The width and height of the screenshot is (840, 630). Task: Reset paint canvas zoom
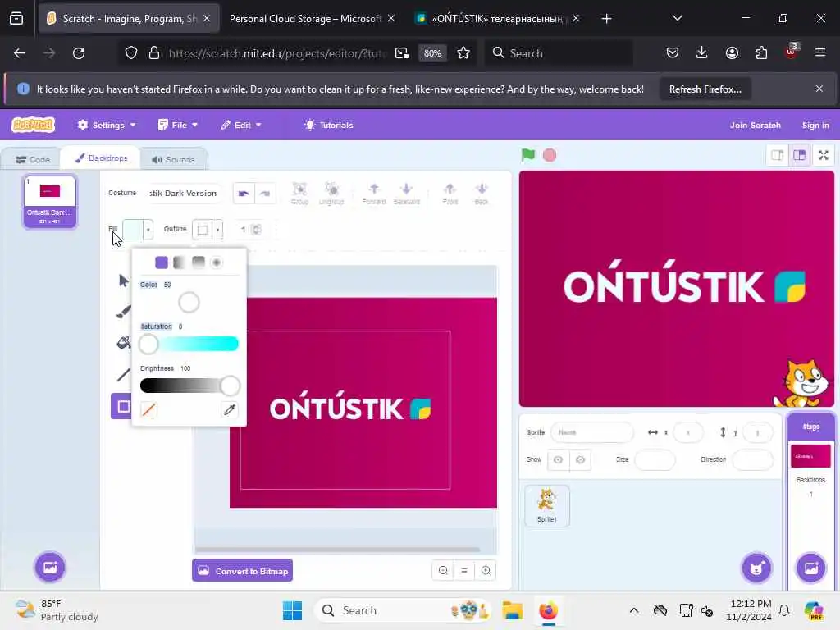point(464,571)
